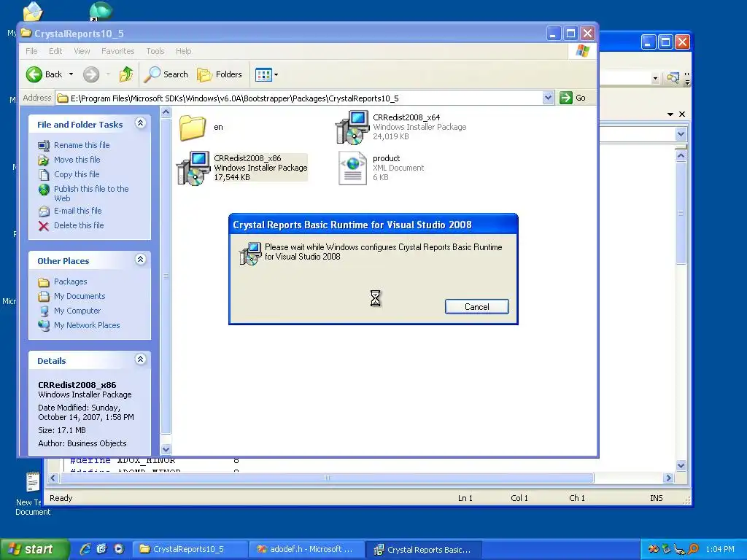
Task: Launch Internet Explorer from quick launch
Action: tap(85, 549)
